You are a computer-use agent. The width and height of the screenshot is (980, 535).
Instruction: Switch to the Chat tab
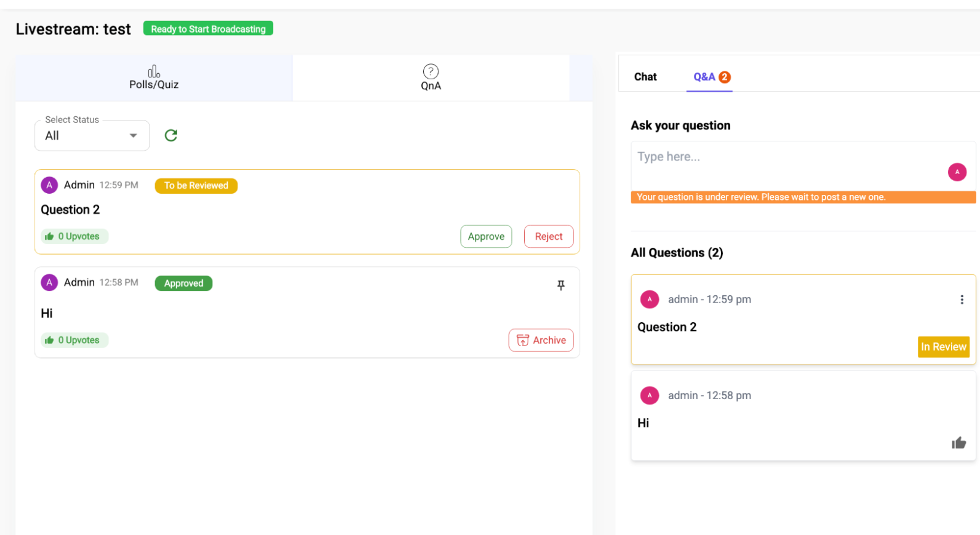point(645,77)
